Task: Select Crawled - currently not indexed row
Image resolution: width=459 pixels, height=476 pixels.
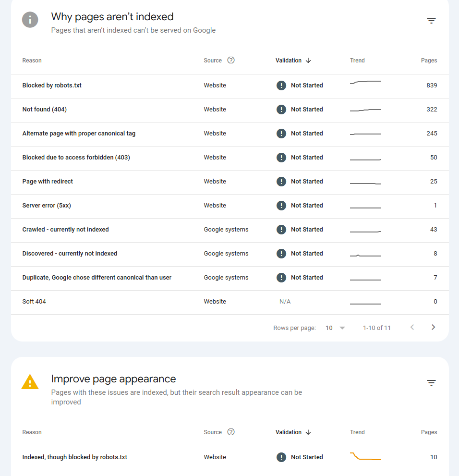Action: tap(65, 230)
